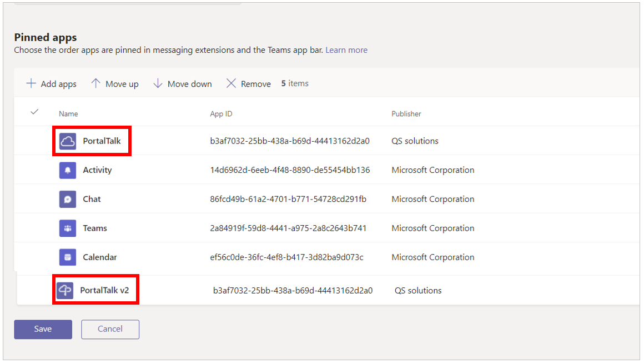Select the Calendar row name
The width and height of the screenshot is (644, 363).
(100, 257)
